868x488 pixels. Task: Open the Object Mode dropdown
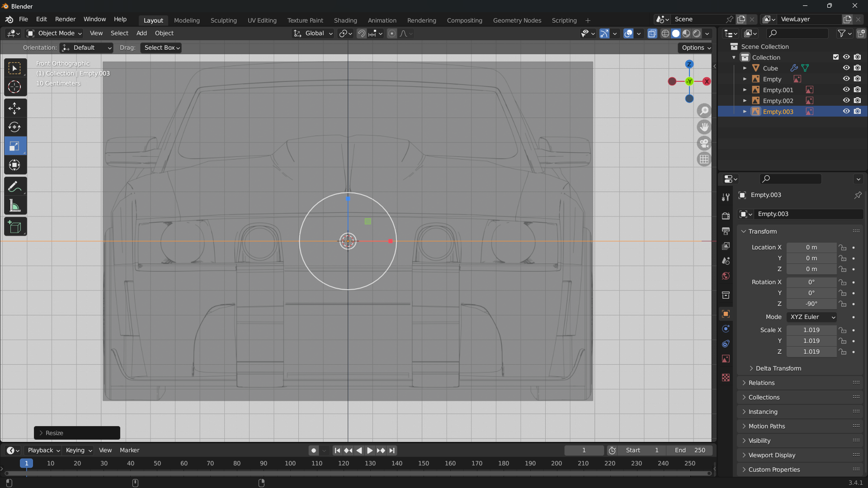pyautogui.click(x=54, y=33)
